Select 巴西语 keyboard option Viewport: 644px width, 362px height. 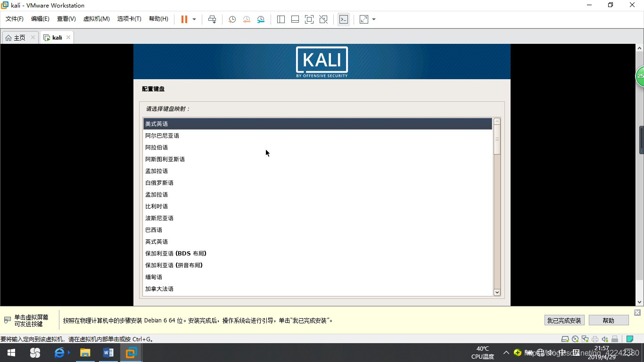point(317,230)
